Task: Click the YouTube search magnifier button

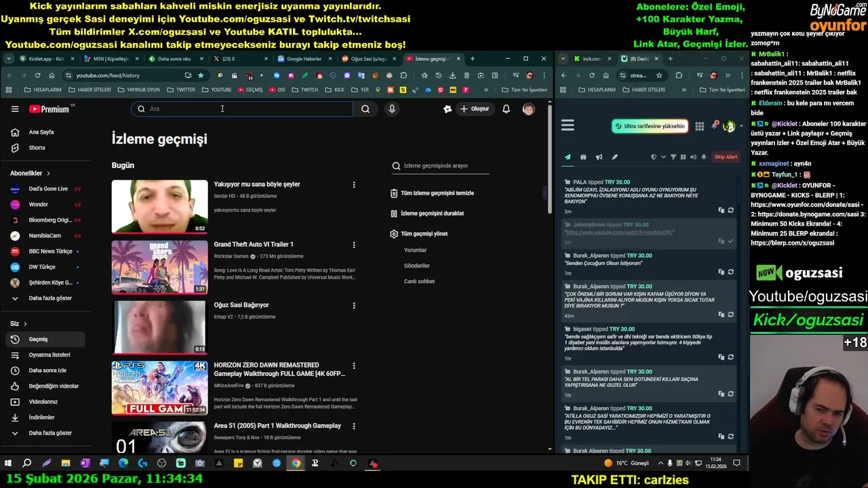Action: click(366, 109)
